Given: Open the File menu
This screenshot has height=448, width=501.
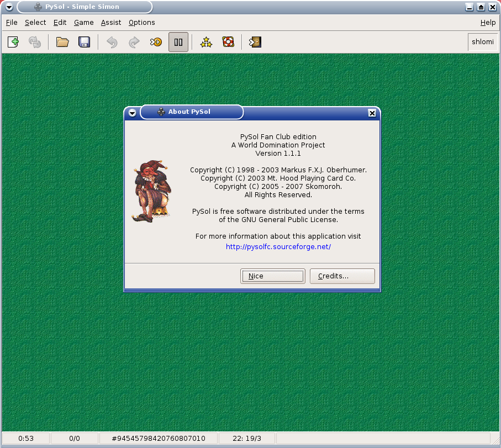Looking at the screenshot, I should [x=12, y=22].
